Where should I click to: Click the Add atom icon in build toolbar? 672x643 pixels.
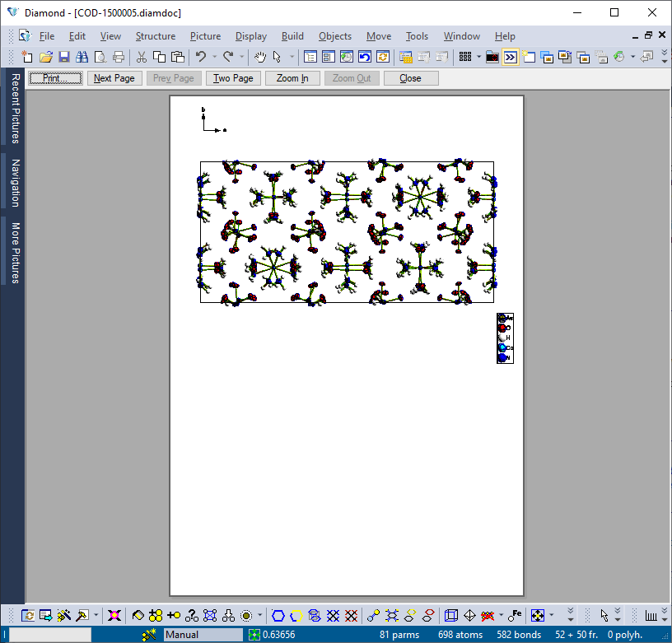174,615
